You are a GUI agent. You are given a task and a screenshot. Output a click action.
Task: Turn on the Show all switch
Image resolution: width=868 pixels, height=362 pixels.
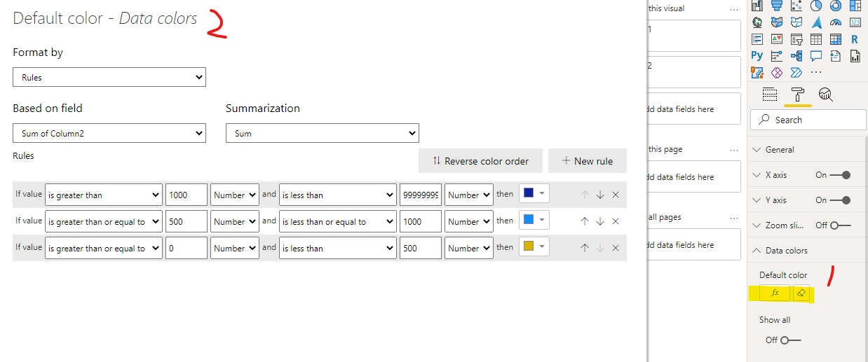pyautogui.click(x=790, y=340)
